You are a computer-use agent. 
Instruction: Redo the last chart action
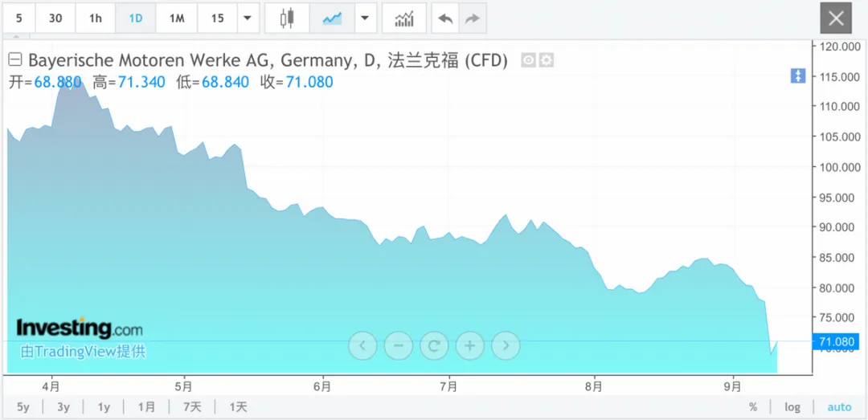pyautogui.click(x=473, y=18)
